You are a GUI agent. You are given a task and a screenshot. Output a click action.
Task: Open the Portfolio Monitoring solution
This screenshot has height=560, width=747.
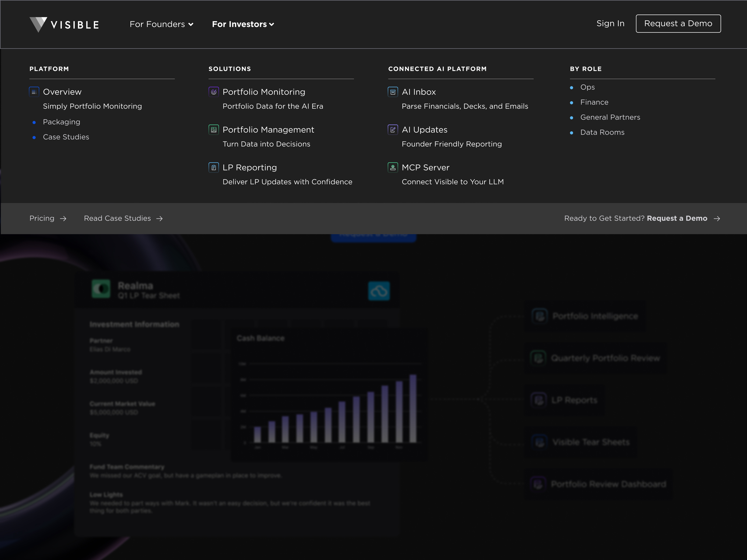264,92
